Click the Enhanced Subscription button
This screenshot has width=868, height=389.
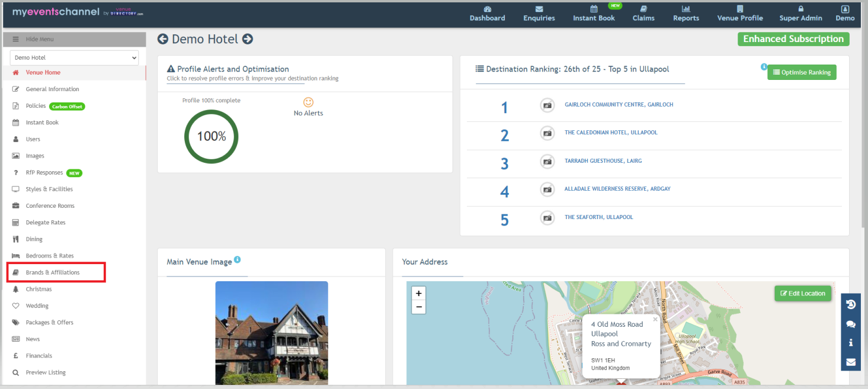pyautogui.click(x=793, y=39)
